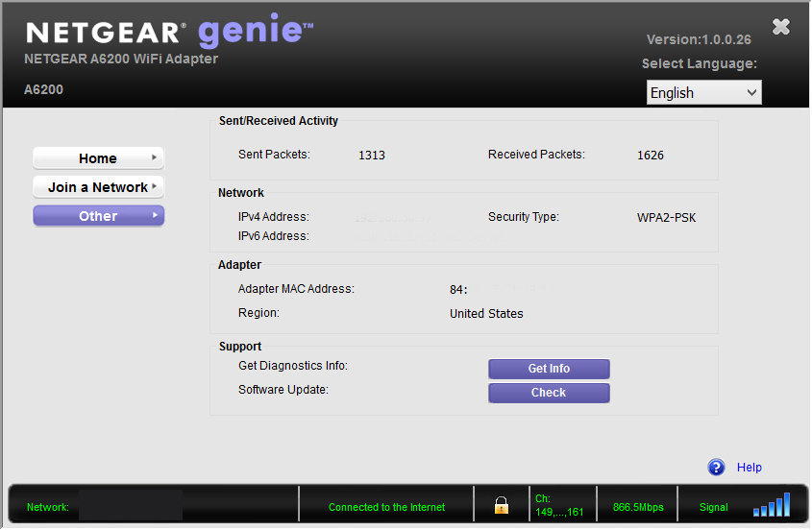Image resolution: width=812 pixels, height=530 pixels.
Task: Click the Support section heading
Action: tap(240, 347)
